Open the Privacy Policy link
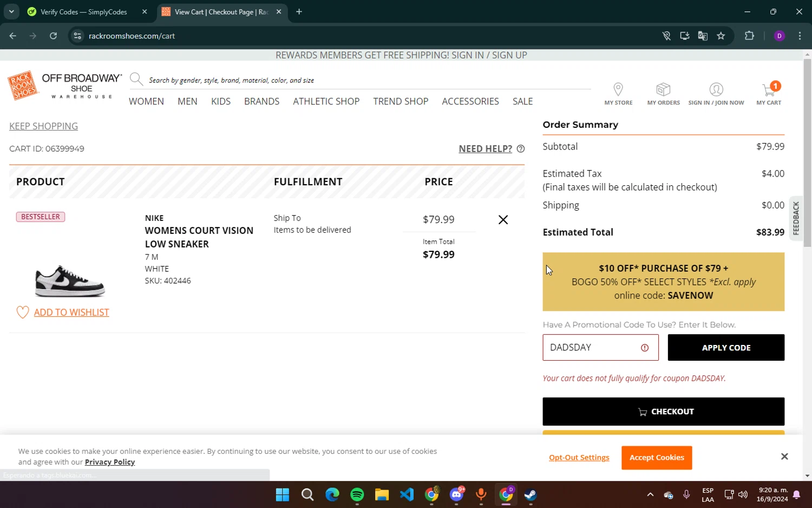Image resolution: width=812 pixels, height=508 pixels. tap(109, 462)
